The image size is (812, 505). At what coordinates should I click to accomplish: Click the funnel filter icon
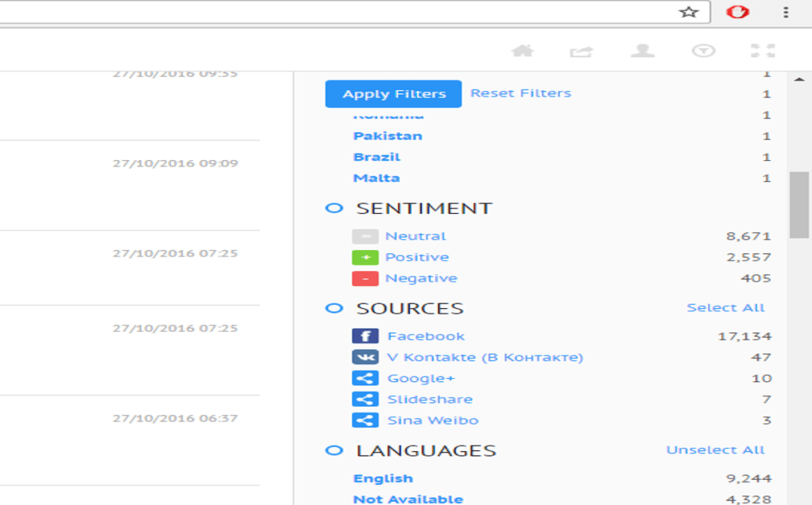pyautogui.click(x=703, y=51)
